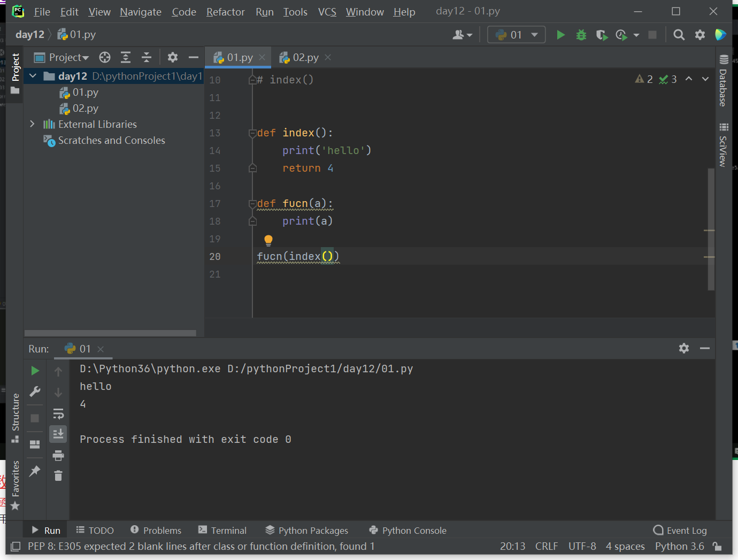Open the Terminal tool window

pyautogui.click(x=222, y=530)
